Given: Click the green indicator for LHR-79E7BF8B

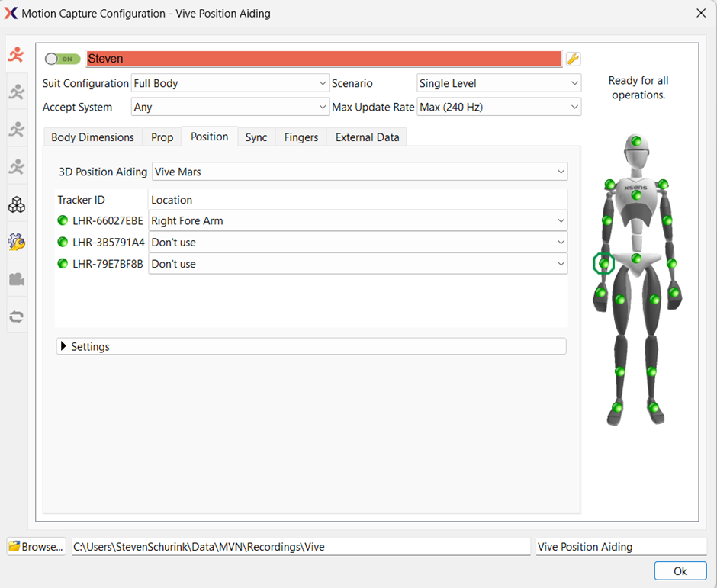Looking at the screenshot, I should [x=62, y=263].
